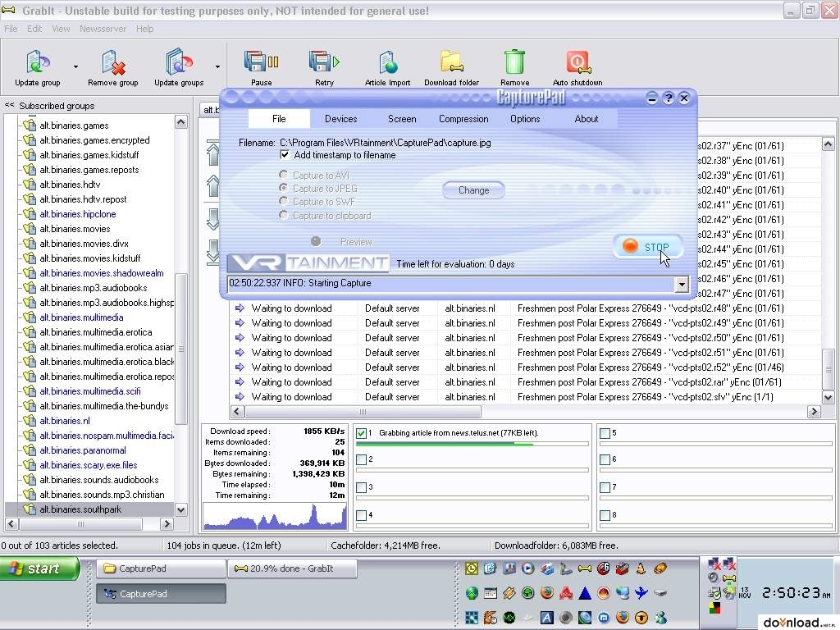This screenshot has height=630, width=840.
Task: Click the CapturePad folder taskbar button
Action: (161, 568)
